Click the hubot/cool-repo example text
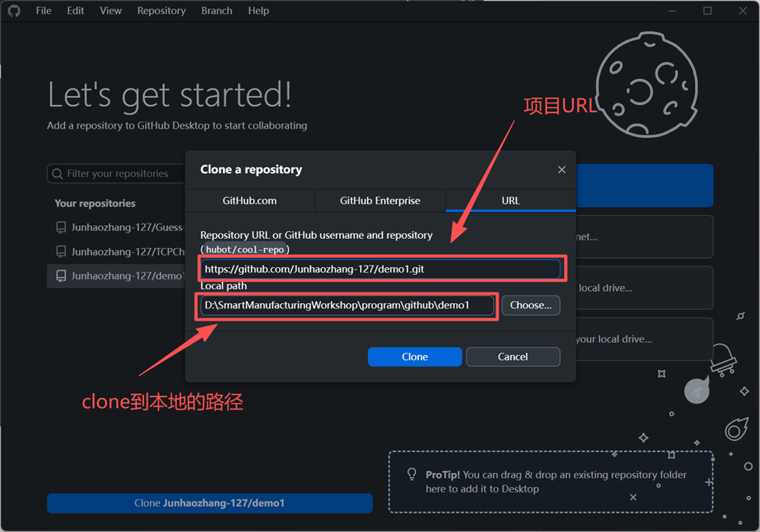 (244, 250)
